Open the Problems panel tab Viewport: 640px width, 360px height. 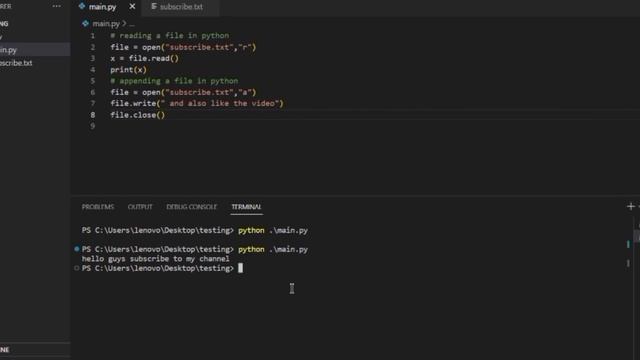point(98,207)
